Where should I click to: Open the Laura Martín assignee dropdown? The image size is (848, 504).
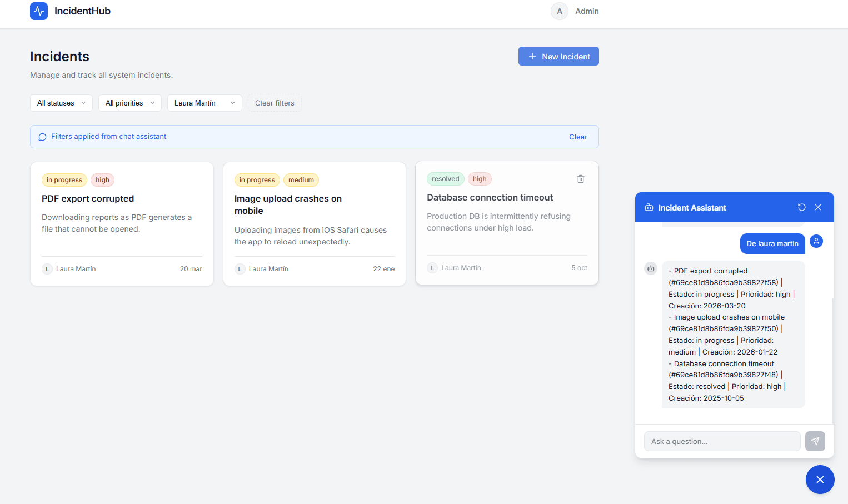(204, 103)
